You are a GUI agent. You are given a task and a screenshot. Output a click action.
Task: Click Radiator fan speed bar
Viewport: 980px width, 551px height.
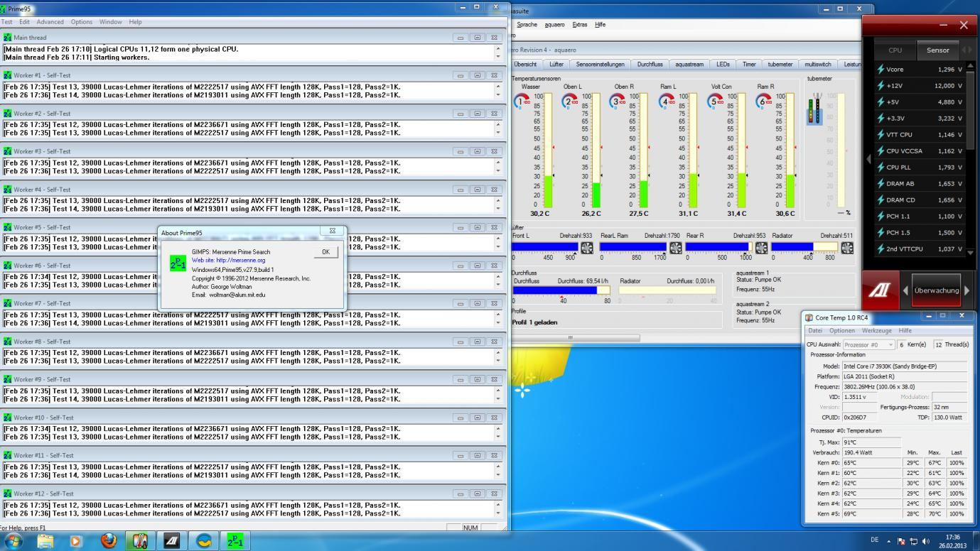pyautogui.click(x=804, y=247)
